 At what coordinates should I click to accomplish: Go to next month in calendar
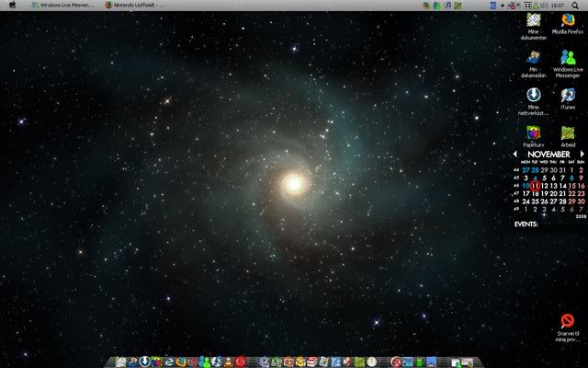pyautogui.click(x=582, y=155)
